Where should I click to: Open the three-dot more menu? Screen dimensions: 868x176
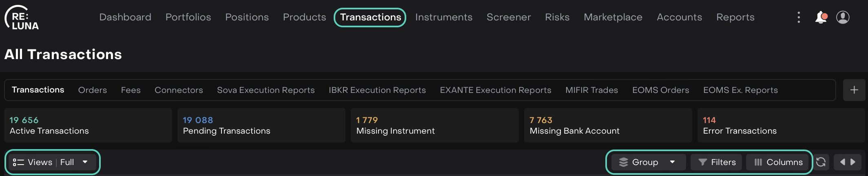(799, 17)
